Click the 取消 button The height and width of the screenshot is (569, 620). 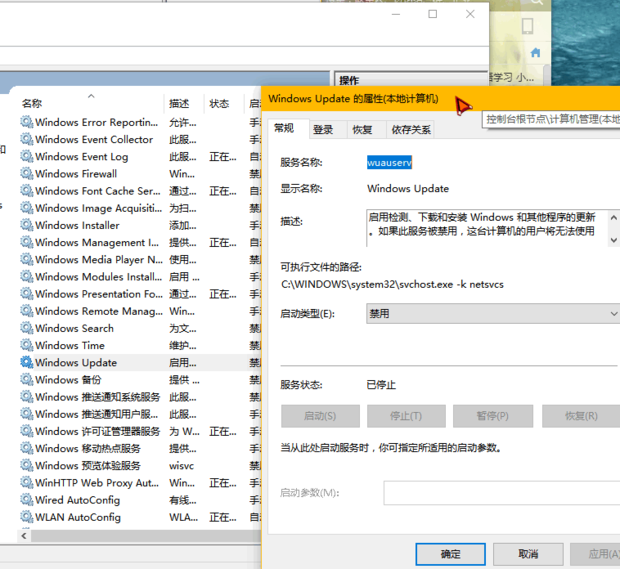[x=528, y=554]
